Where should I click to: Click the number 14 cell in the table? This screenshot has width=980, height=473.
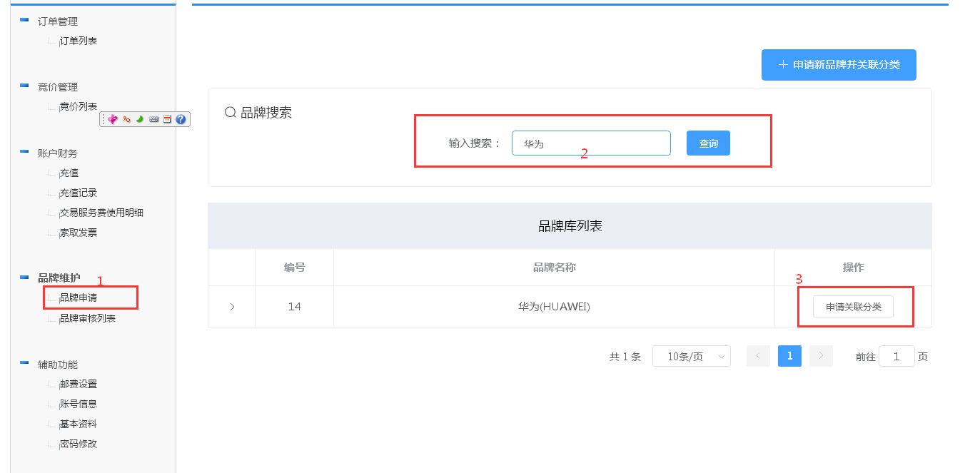[x=294, y=307]
